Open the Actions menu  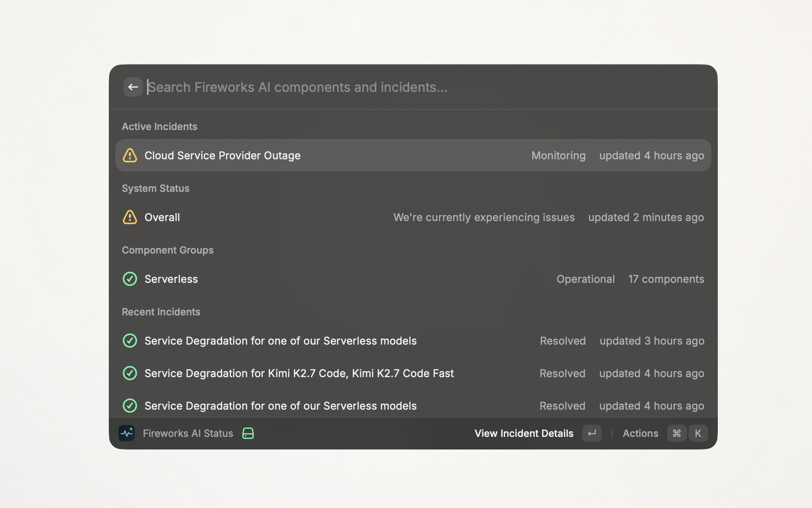coord(640,433)
